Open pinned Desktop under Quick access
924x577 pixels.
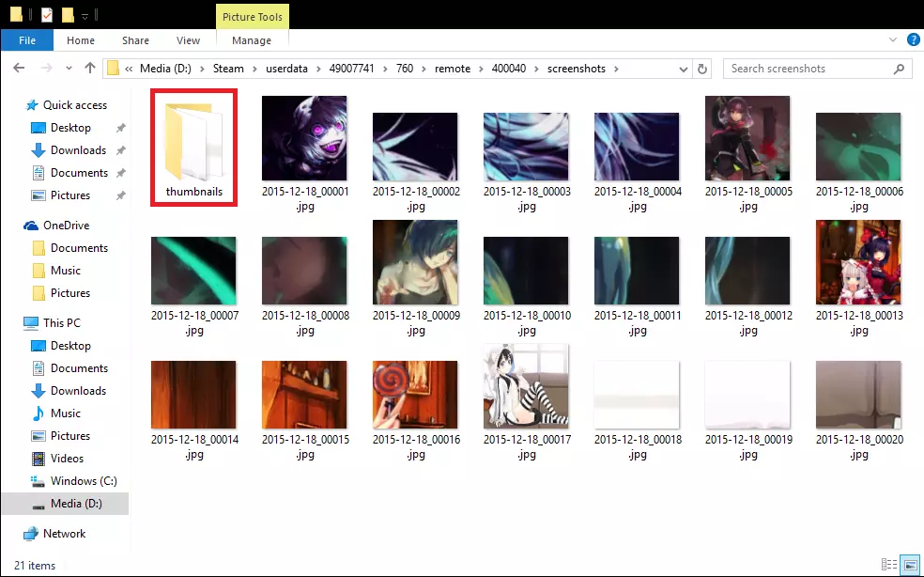(70, 128)
